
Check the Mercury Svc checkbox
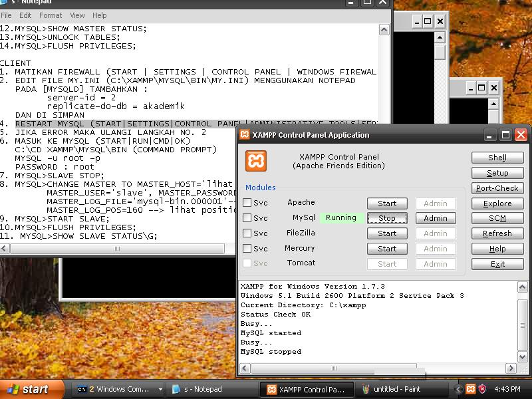(x=247, y=248)
